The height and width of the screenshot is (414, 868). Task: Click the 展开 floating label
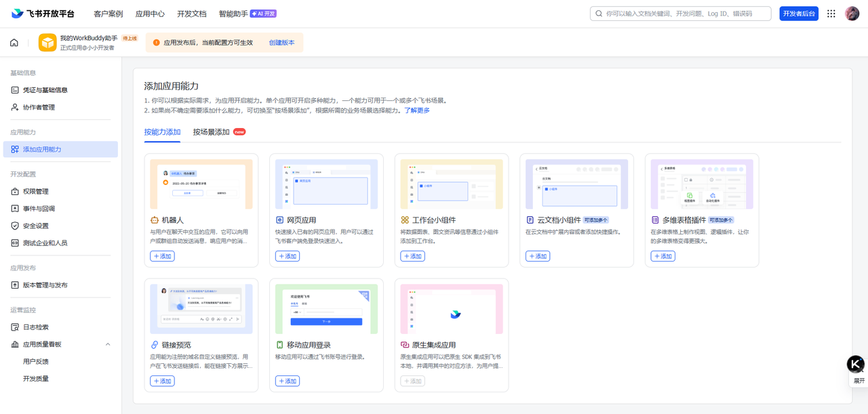click(859, 381)
